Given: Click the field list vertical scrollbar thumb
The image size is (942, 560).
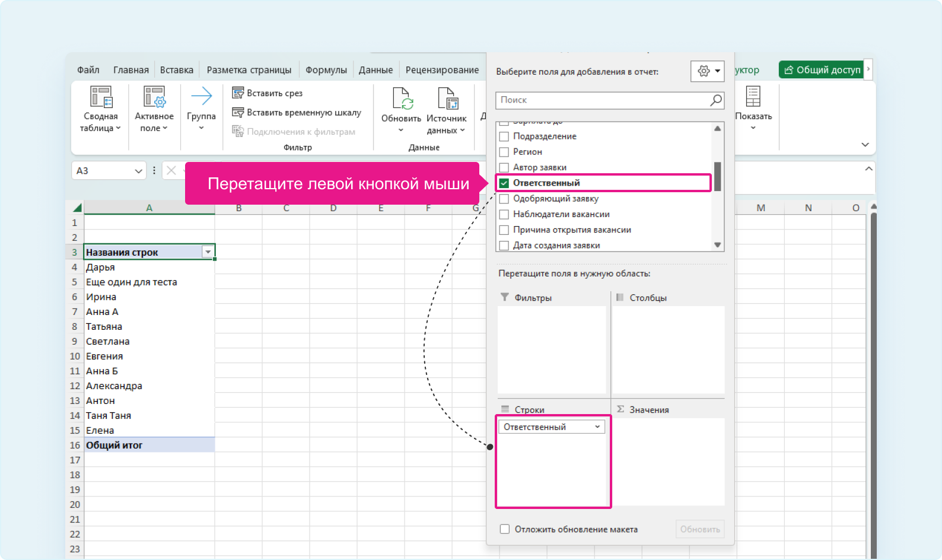Looking at the screenshot, I should pos(717,176).
